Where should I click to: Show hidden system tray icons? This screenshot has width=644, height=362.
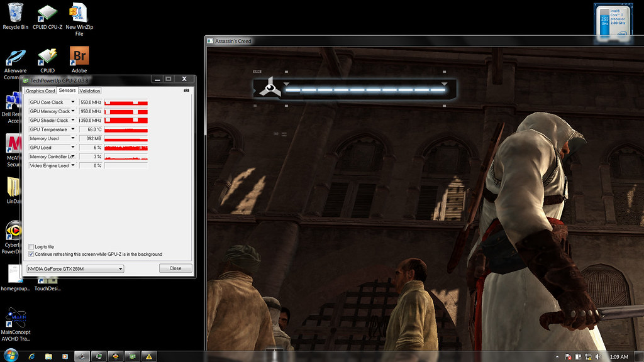[557, 357]
